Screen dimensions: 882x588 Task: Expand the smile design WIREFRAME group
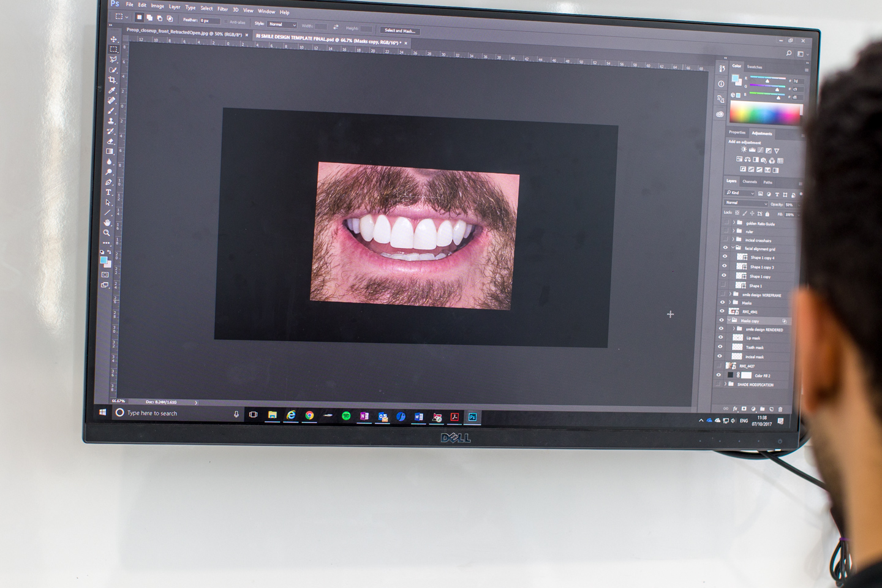coord(730,295)
